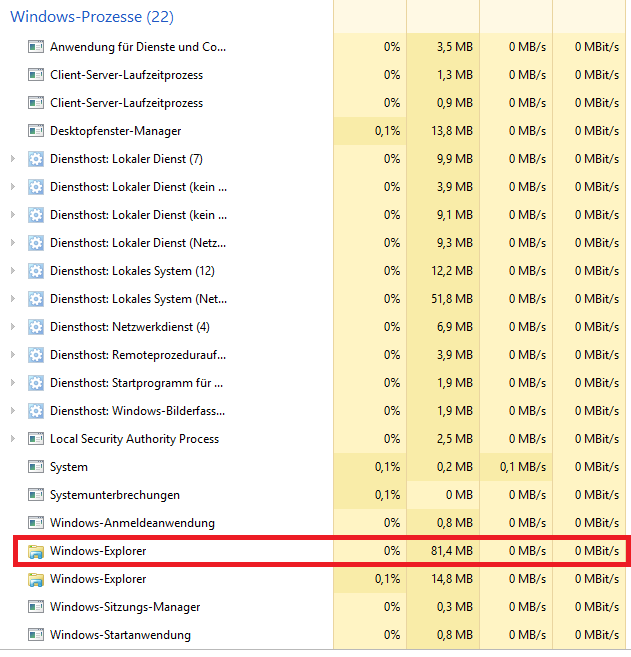The image size is (631, 657).
Task: Click gear icon of Lokaler Dienst (kein ... 3,9 MB row
Action: click(36, 187)
